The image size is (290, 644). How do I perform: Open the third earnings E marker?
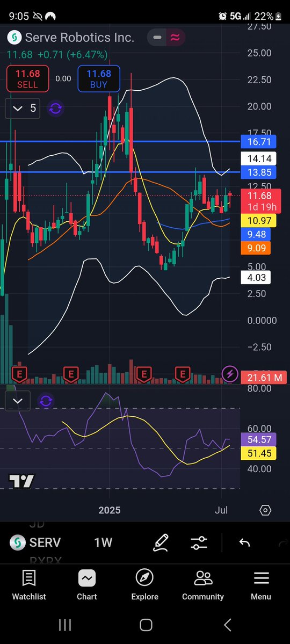click(x=144, y=374)
